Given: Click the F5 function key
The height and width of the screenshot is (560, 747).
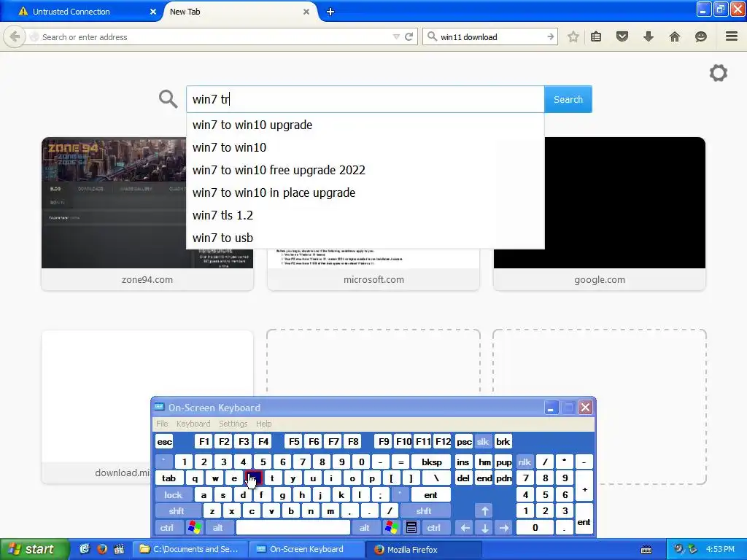Looking at the screenshot, I should 294,441.
